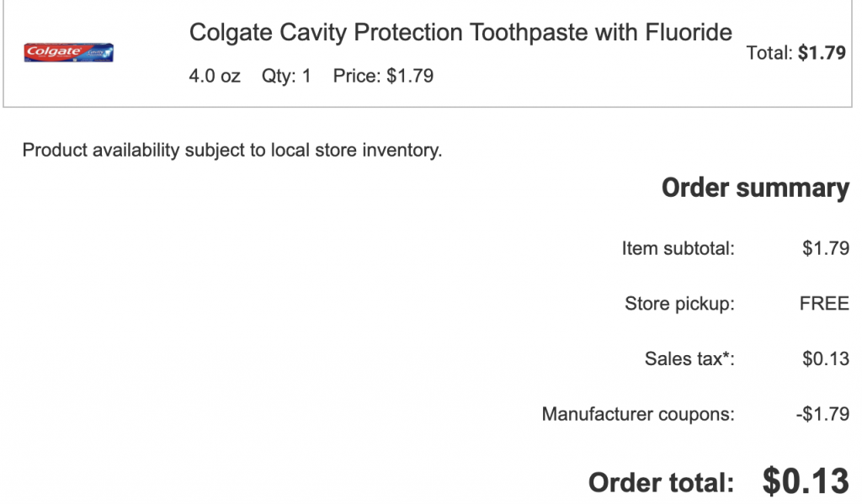Click the Order total label
This screenshot has width=862, height=504.
661,483
